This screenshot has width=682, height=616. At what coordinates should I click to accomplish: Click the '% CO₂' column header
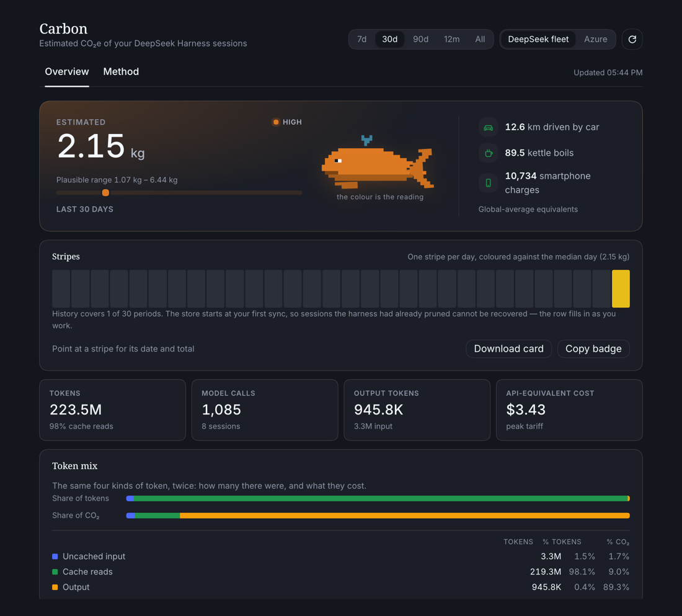[618, 542]
